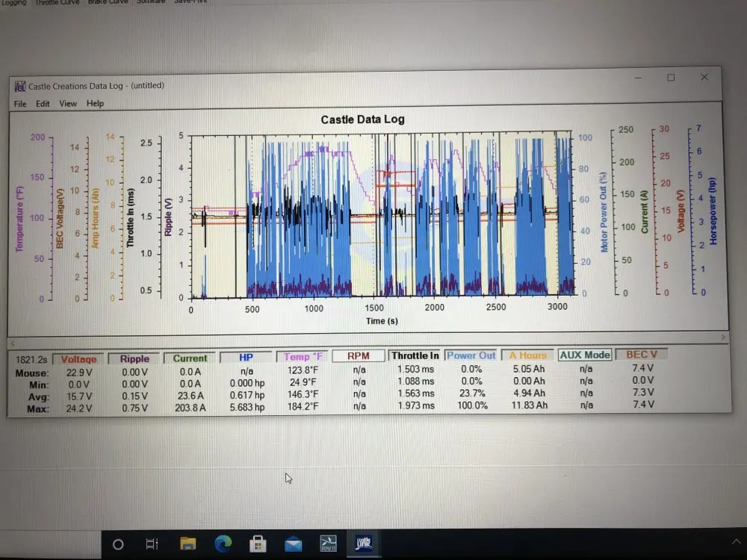747x560 pixels.
Task: Click the Cortana circle search icon
Action: (118, 544)
